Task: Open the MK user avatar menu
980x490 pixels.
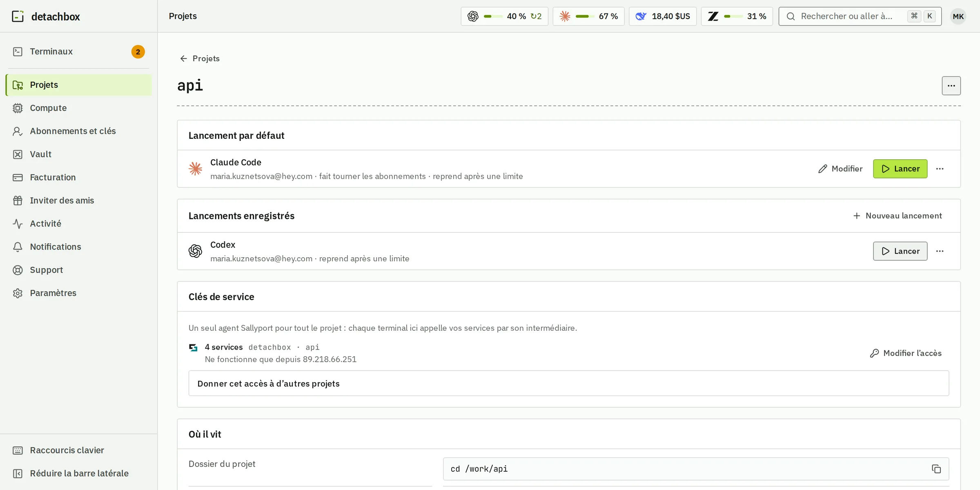Action: coord(958,16)
